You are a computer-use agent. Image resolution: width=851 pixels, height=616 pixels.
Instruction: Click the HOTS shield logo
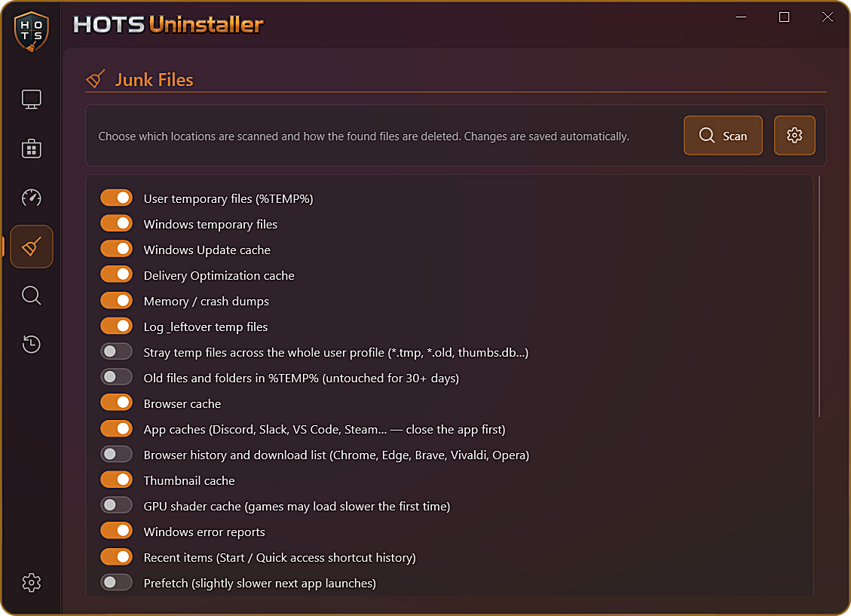(x=31, y=32)
